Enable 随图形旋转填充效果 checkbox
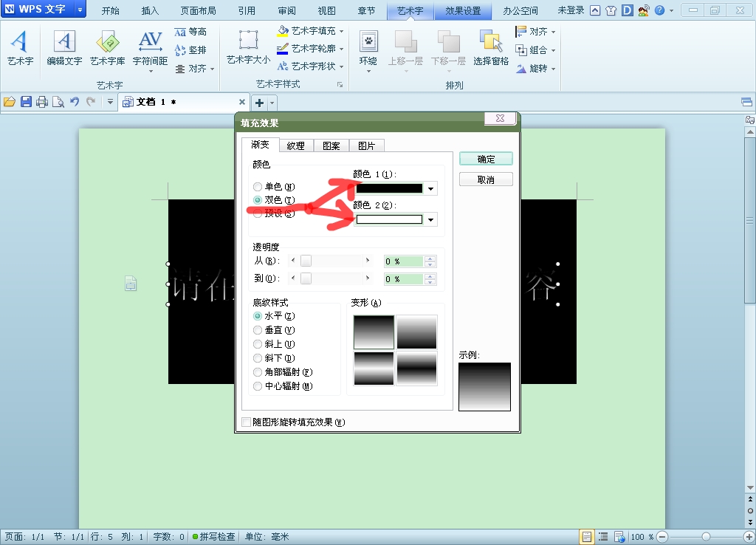This screenshot has width=756, height=545. point(247,422)
